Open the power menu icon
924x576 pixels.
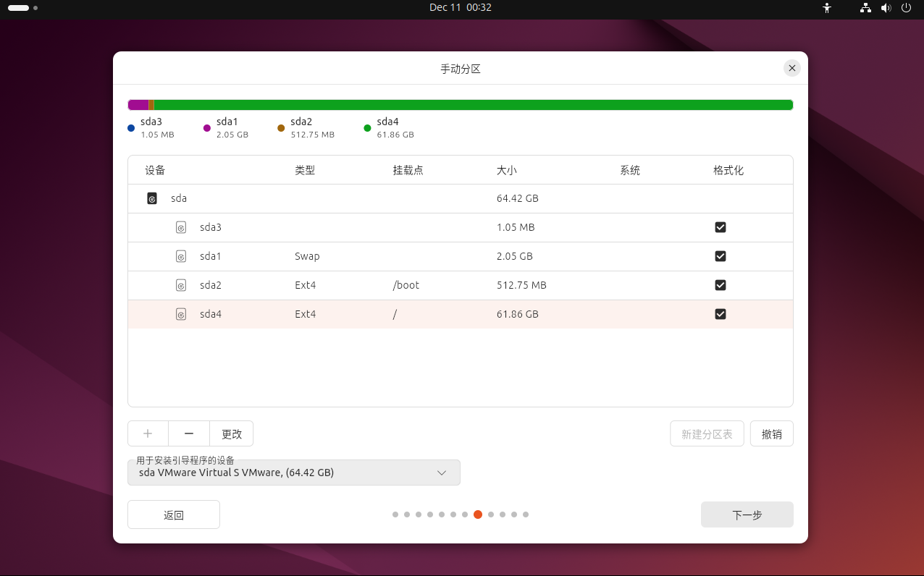point(906,8)
